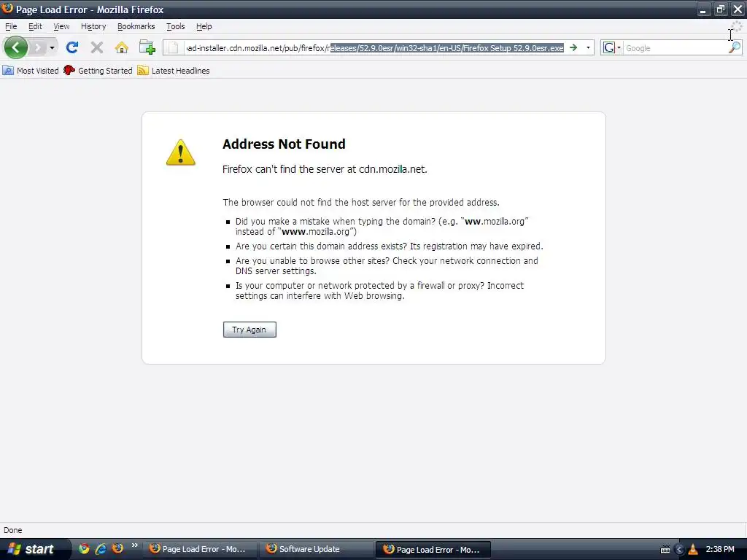The height and width of the screenshot is (560, 747).
Task: Open the History menu
Action: click(93, 26)
